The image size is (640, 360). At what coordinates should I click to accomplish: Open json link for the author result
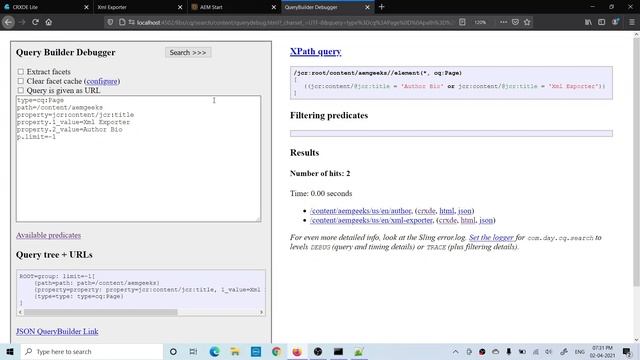(x=465, y=211)
